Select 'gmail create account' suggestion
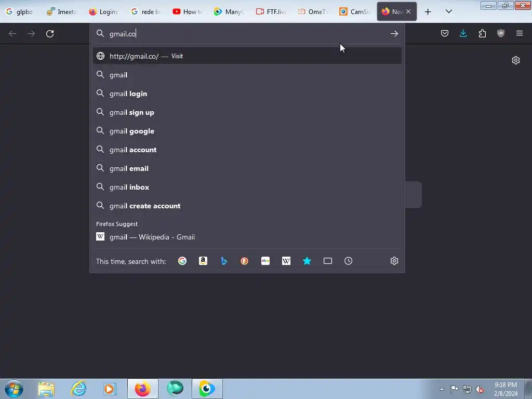The height and width of the screenshot is (399, 532). coord(247,206)
